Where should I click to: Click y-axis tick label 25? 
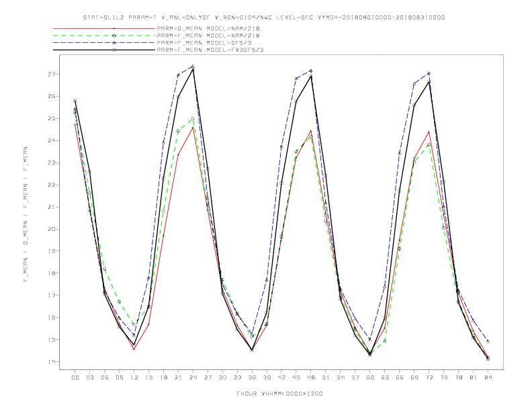pos(50,118)
